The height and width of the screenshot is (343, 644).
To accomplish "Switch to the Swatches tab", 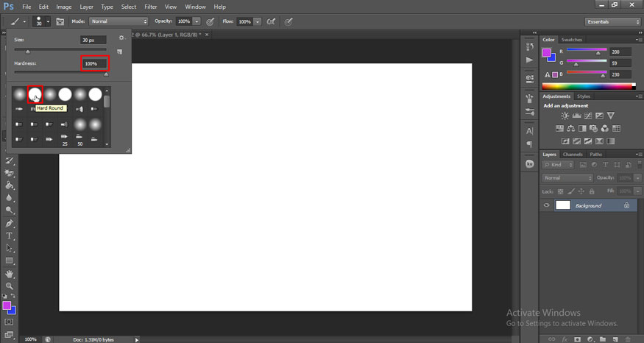I will [x=571, y=39].
